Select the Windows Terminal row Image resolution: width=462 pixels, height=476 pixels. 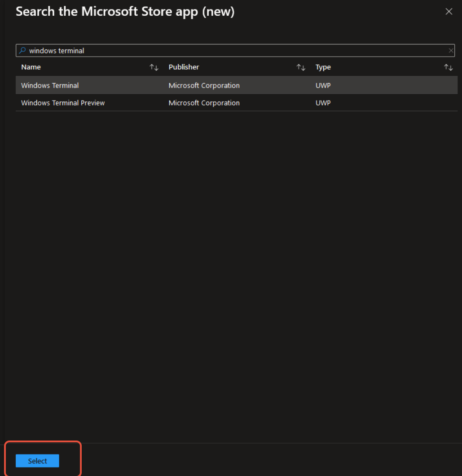tap(237, 85)
